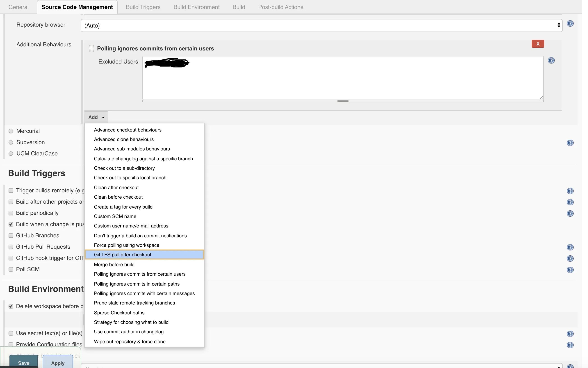
Task: Select Wipe out repository & force clone
Action: (x=130, y=342)
